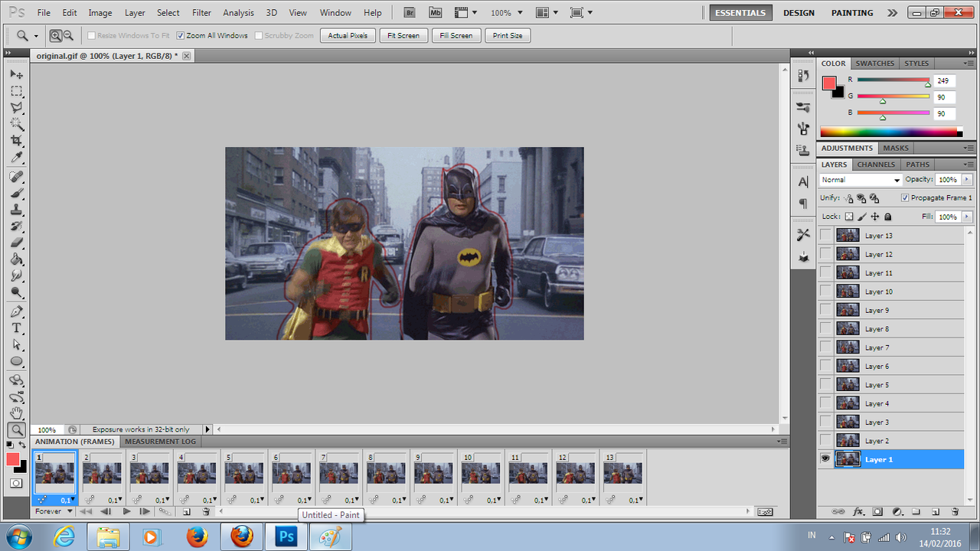
Task: Click the red foreground color swatch in Color panel
Action: pos(829,83)
